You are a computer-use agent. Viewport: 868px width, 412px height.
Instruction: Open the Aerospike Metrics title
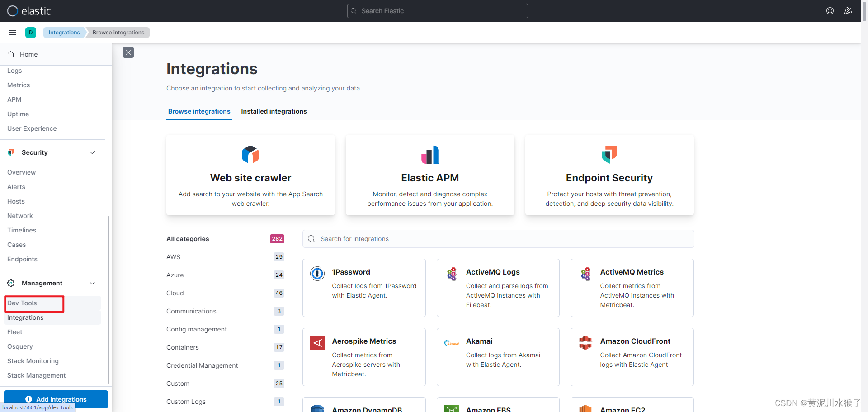(364, 341)
